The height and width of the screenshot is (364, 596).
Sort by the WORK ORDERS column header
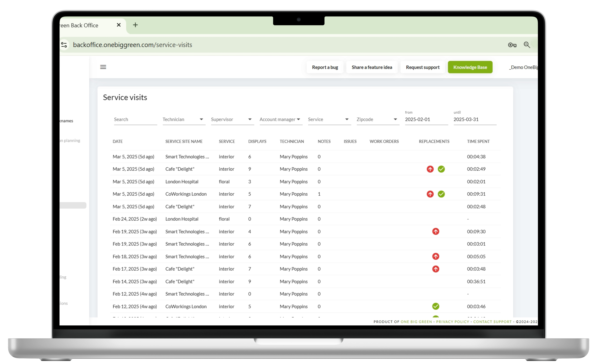click(384, 141)
